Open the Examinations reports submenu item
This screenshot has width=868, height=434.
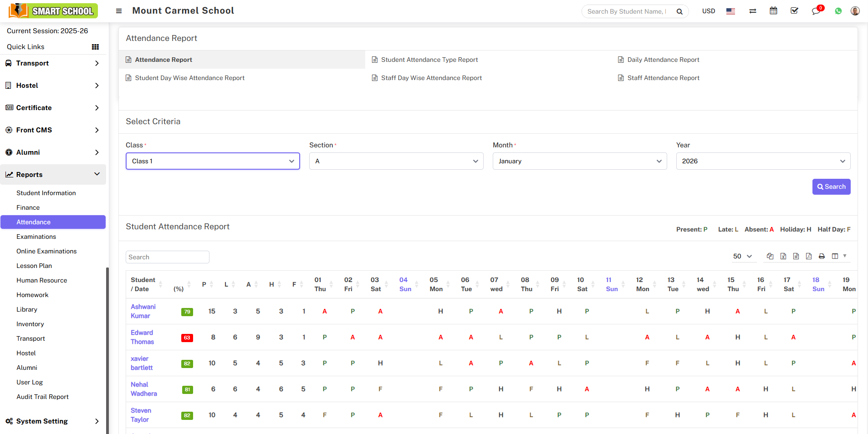[x=36, y=237]
